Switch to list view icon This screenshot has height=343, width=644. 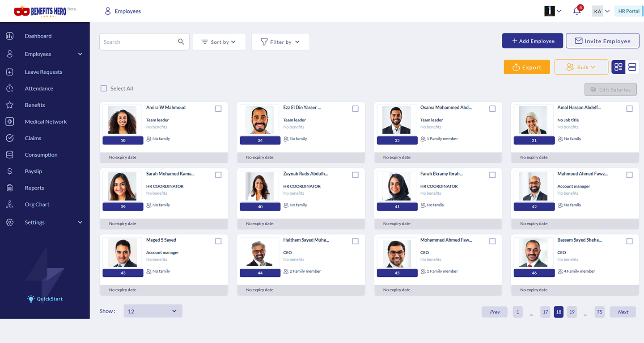coord(632,67)
